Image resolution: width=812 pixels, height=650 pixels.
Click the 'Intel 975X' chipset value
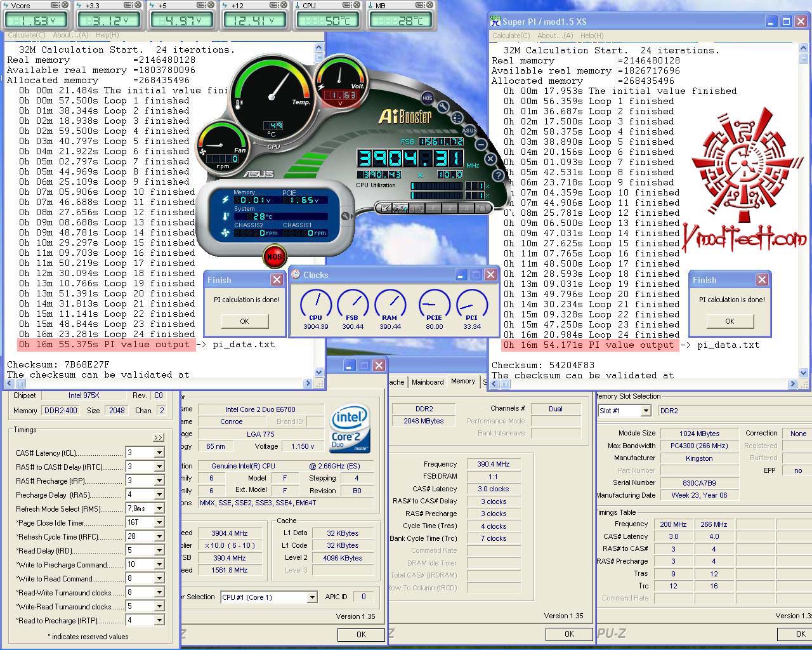click(83, 395)
